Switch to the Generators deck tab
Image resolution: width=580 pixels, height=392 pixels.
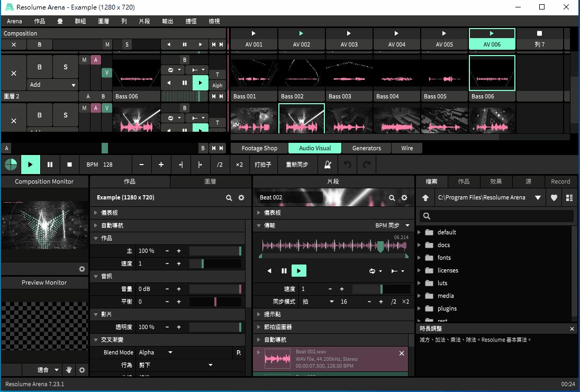[367, 148]
